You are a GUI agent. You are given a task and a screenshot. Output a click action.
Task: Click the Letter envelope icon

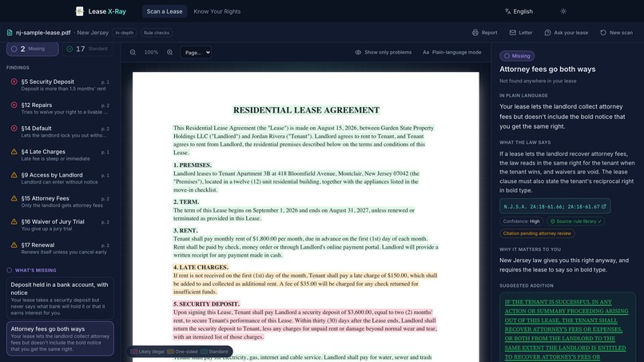pyautogui.click(x=513, y=33)
